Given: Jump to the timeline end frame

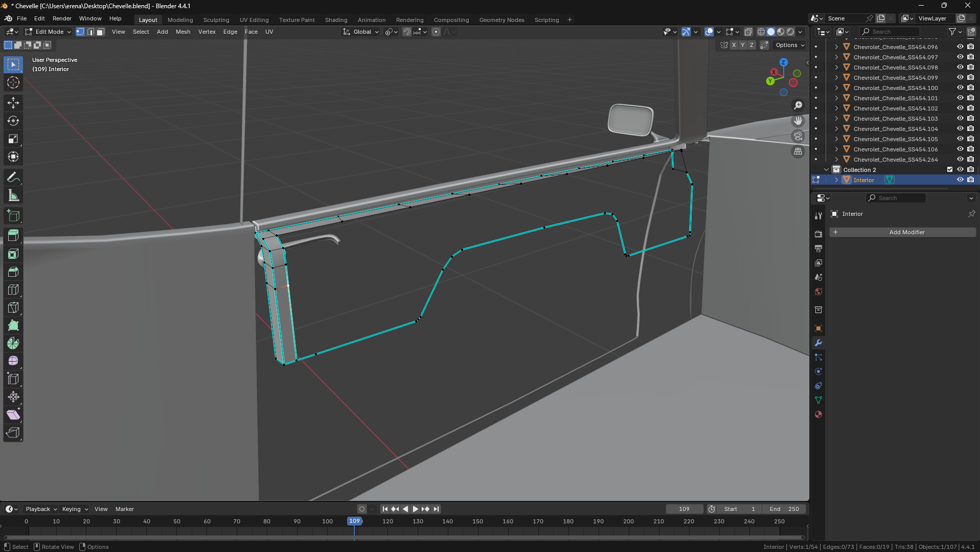Looking at the screenshot, I should 436,509.
